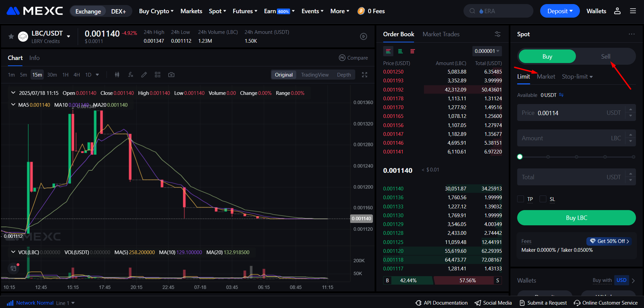Image resolution: width=644 pixels, height=308 pixels.
Task: Select the 30m timeframe
Action: [52, 75]
